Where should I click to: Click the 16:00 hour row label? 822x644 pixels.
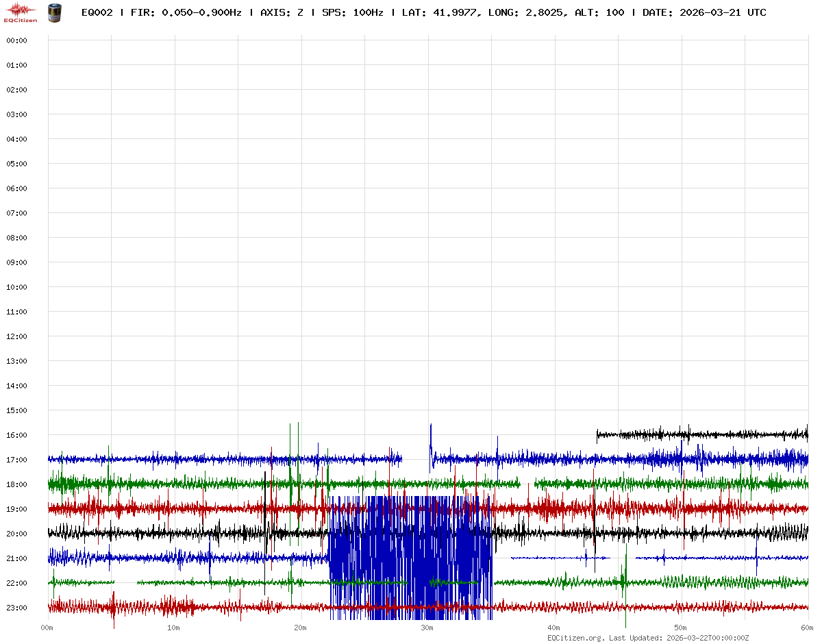16,435
